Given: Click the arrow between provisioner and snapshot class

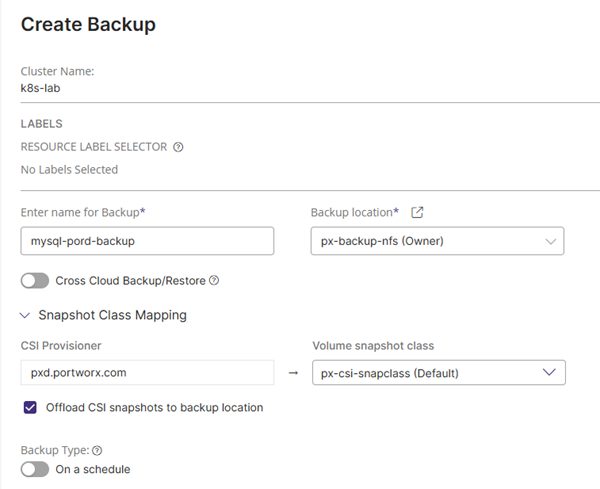Looking at the screenshot, I should (293, 373).
